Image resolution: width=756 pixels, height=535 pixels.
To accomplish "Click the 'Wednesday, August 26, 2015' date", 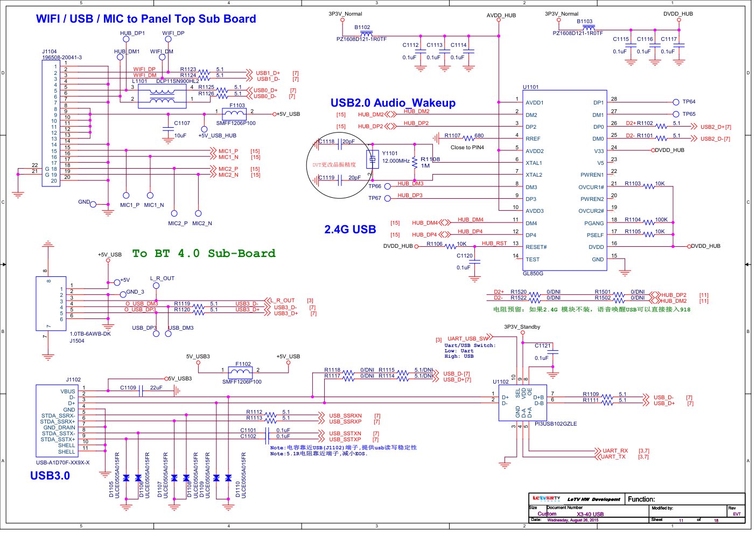I will coord(573,520).
